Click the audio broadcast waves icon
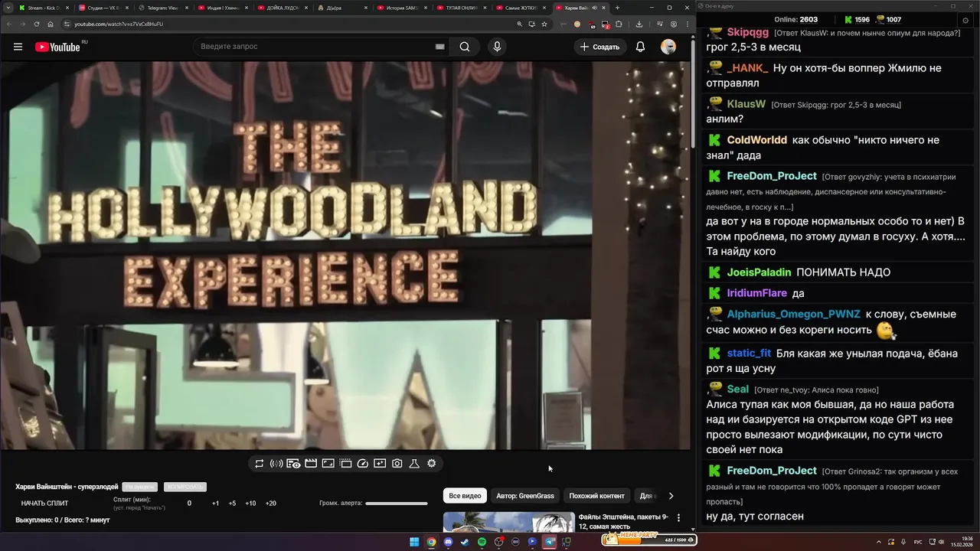Viewport: 980px width, 551px height. [x=276, y=464]
